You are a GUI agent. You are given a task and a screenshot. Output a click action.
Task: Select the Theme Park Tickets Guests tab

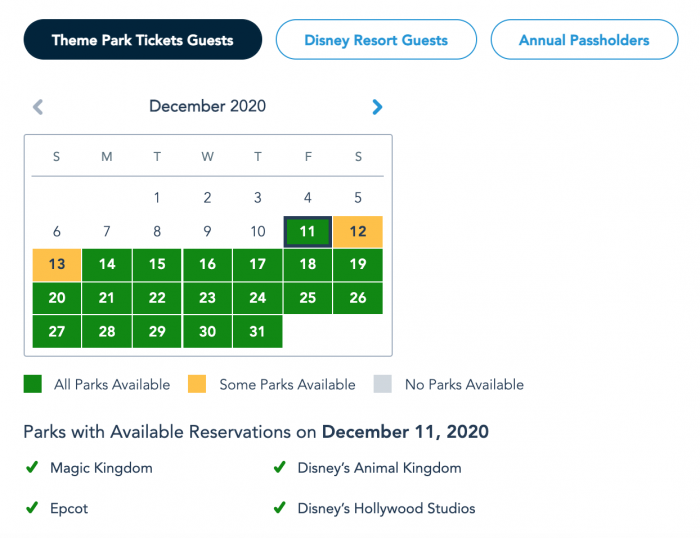pyautogui.click(x=143, y=40)
